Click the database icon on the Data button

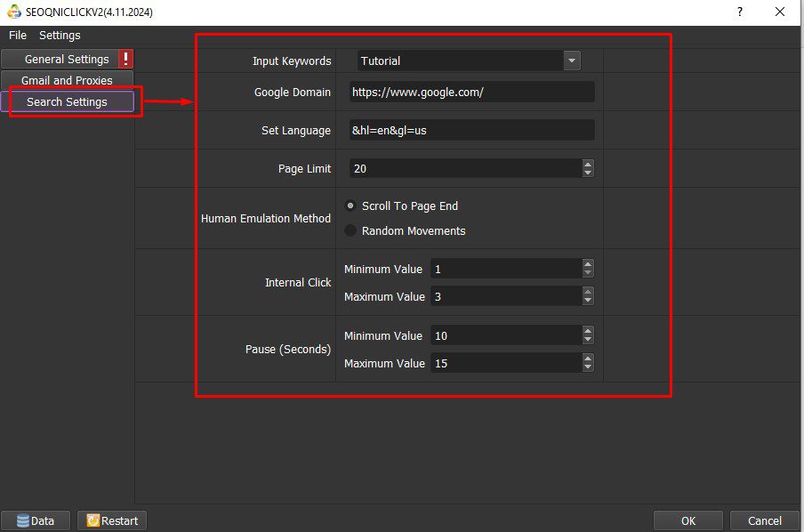(x=22, y=520)
